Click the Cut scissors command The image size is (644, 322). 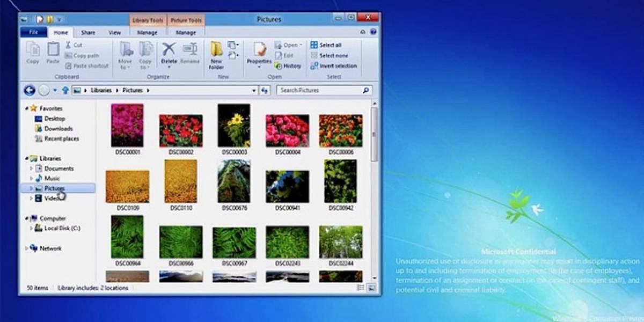pos(74,45)
